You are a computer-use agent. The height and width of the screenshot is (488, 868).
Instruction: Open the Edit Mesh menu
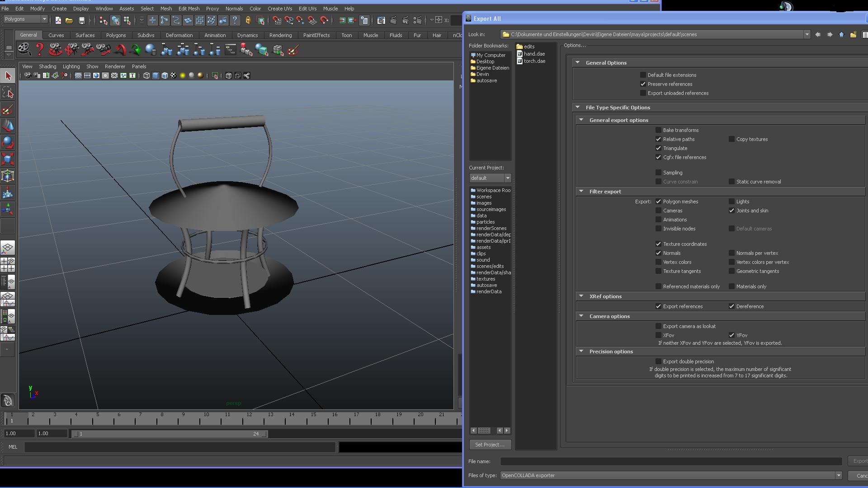click(189, 9)
